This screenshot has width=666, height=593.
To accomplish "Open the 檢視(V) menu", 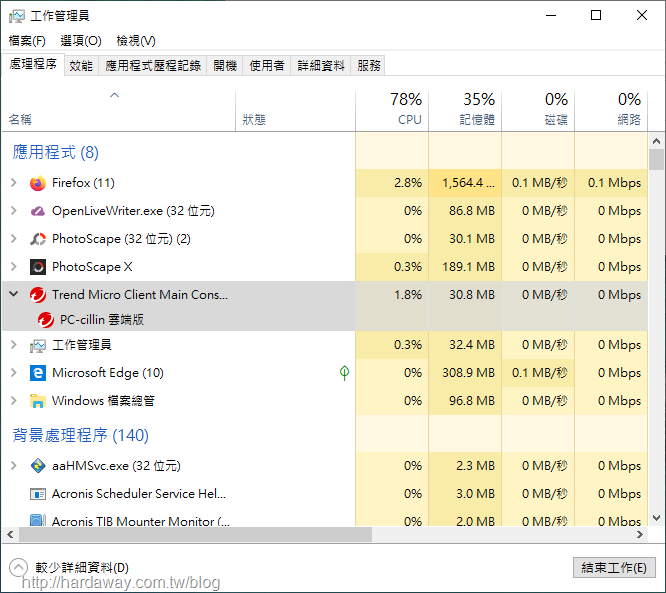I will point(136,41).
